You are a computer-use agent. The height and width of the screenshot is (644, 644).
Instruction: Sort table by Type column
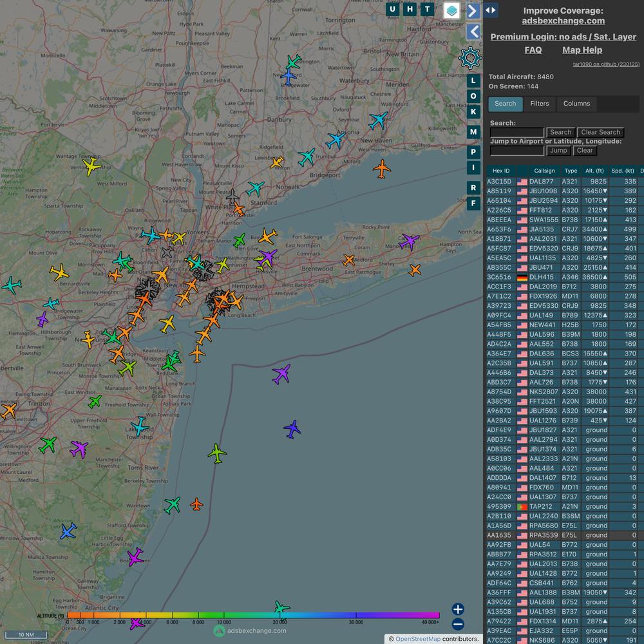[571, 171]
